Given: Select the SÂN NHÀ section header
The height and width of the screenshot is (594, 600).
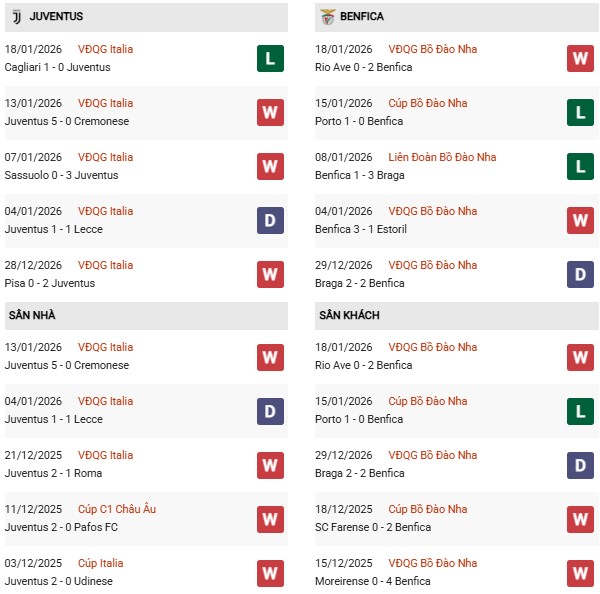Looking at the screenshot, I should [x=32, y=316].
